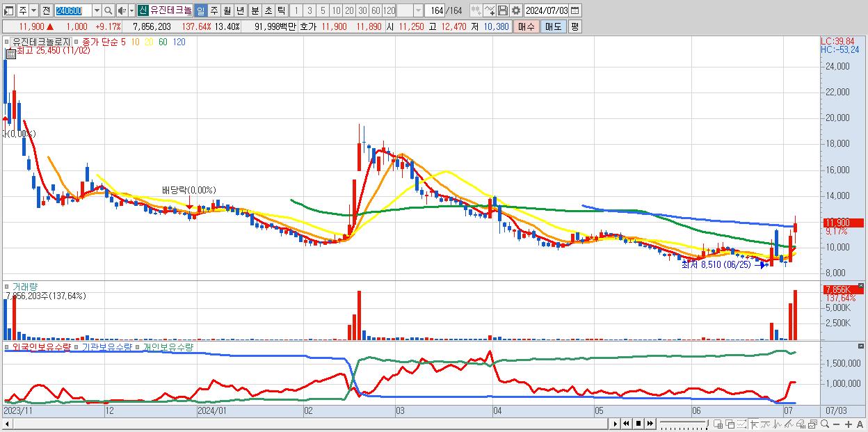Edit the candle count field 164
The width and height of the screenshot is (868, 432).
(x=435, y=10)
